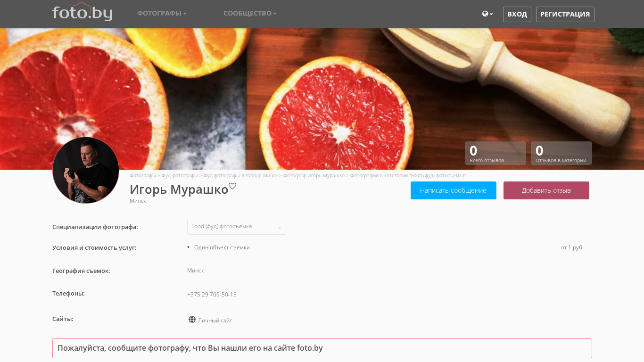This screenshot has height=362, width=644.
Task: Click the Регистрация button
Action: pyautogui.click(x=565, y=14)
